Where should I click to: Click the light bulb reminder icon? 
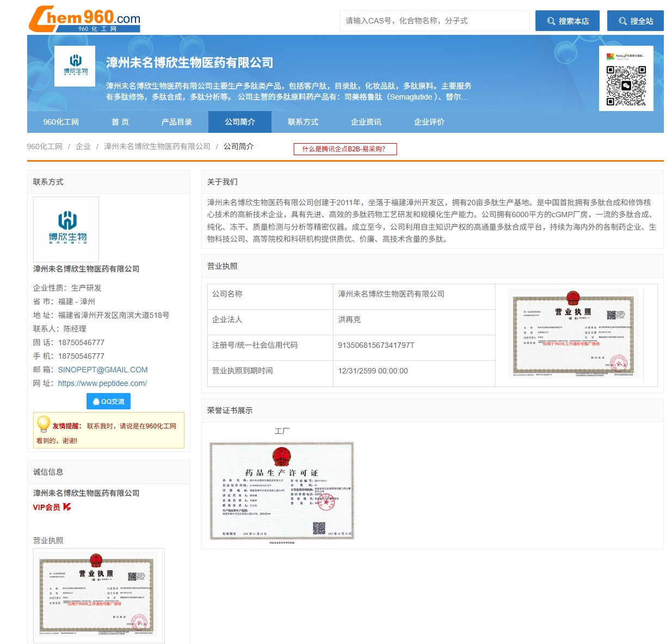click(x=43, y=424)
